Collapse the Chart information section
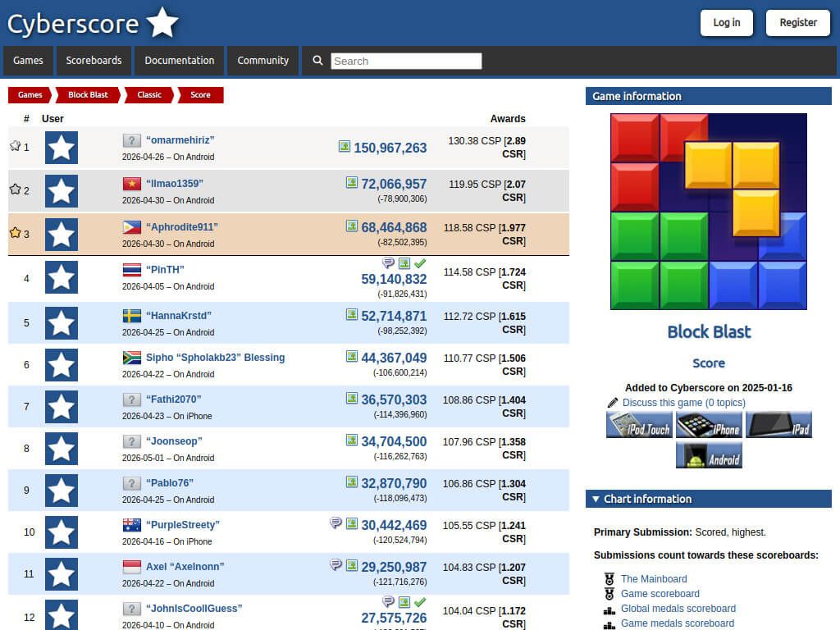The height and width of the screenshot is (630, 840). [708, 499]
